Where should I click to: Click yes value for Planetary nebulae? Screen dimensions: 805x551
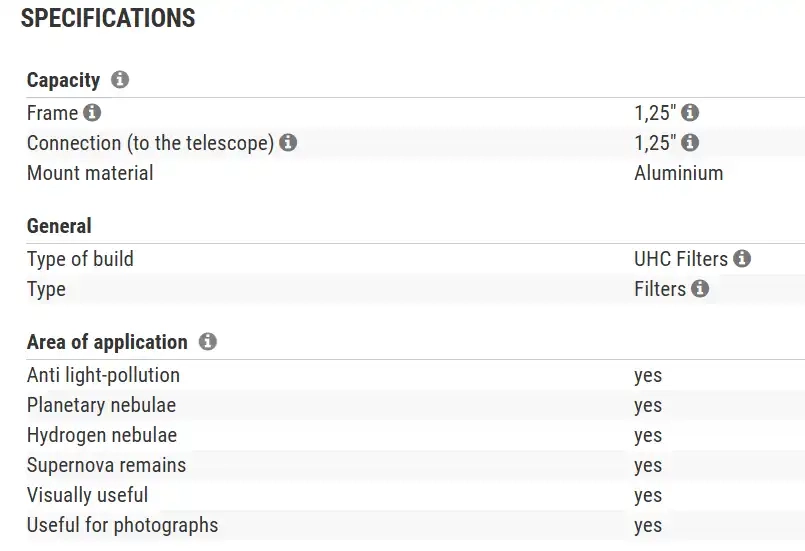[x=648, y=405]
